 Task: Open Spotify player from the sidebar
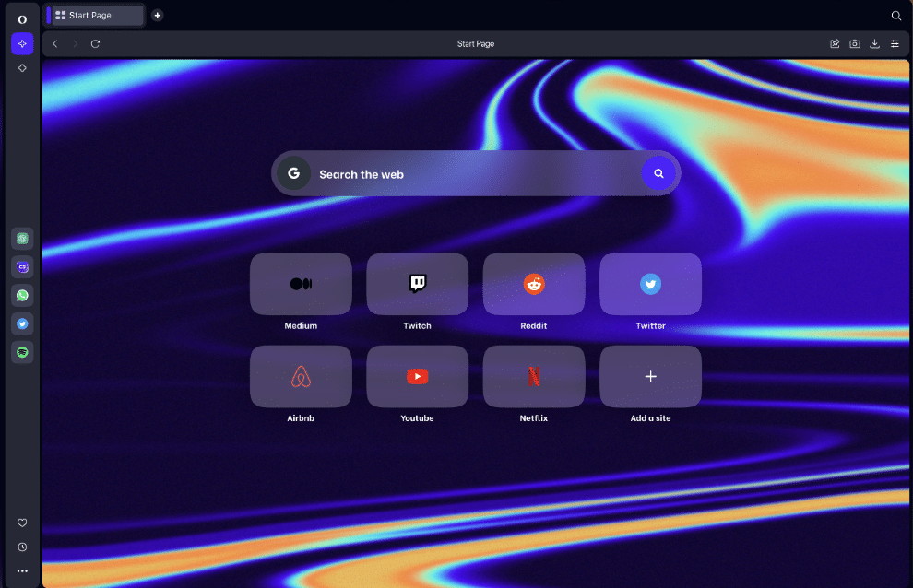[x=22, y=351]
